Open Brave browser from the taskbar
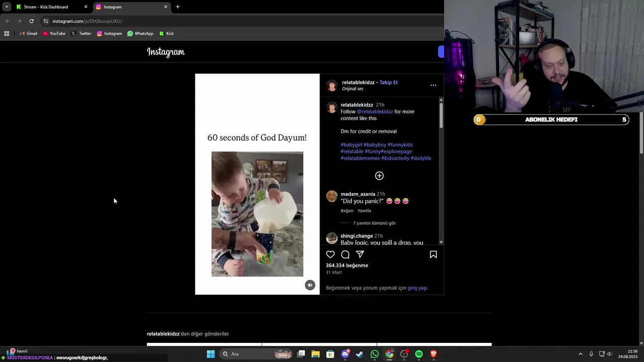Image resolution: width=644 pixels, height=362 pixels. (x=434, y=354)
